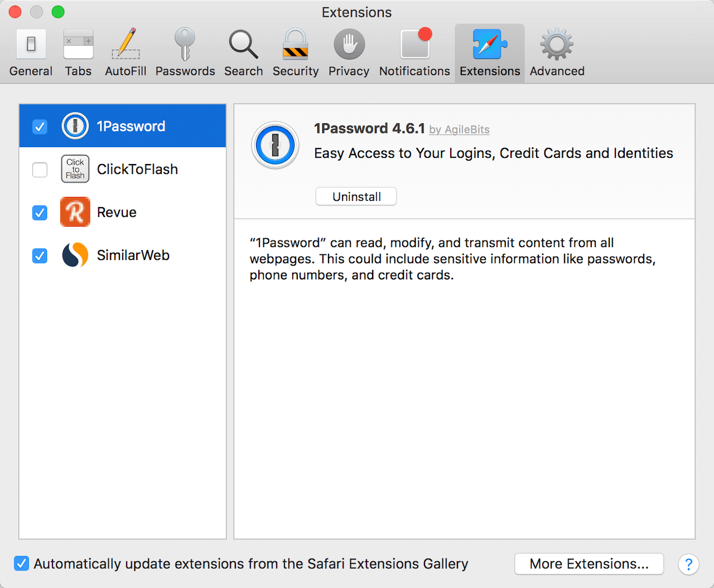Viewport: 714px width, 588px height.
Task: Open AutoFill preferences with pencil icon
Action: (x=126, y=54)
